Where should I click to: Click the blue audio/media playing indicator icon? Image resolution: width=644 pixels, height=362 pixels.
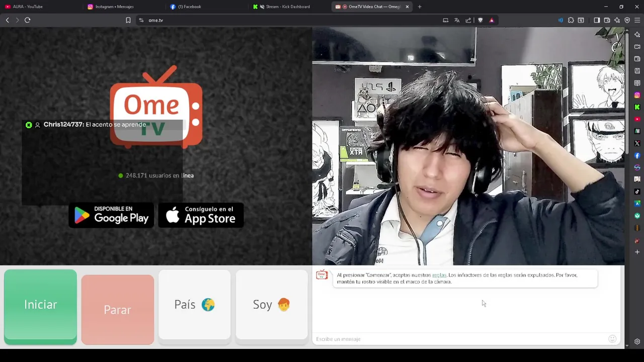(560, 20)
